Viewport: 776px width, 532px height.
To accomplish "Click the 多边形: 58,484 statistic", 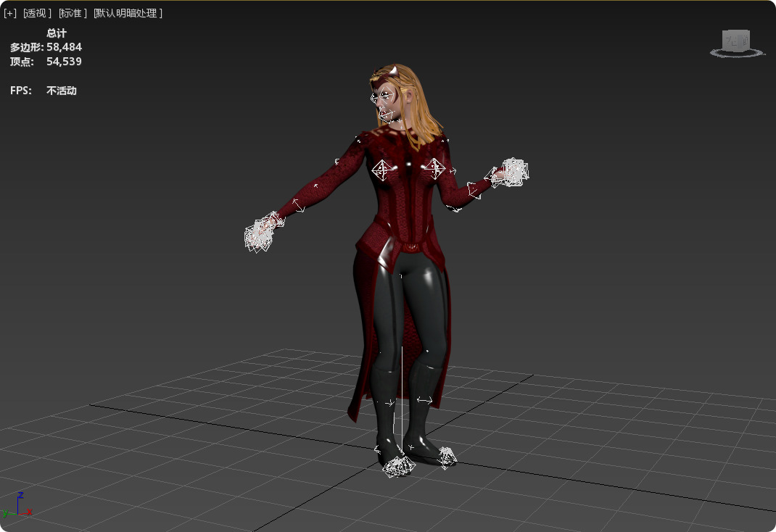I will coord(46,47).
